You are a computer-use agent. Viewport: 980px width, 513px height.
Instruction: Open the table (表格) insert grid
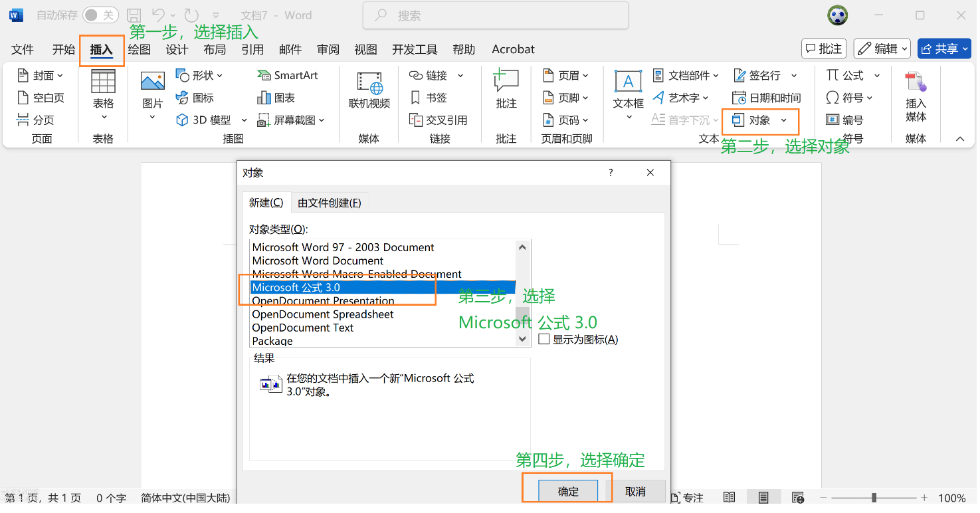pyautogui.click(x=103, y=96)
